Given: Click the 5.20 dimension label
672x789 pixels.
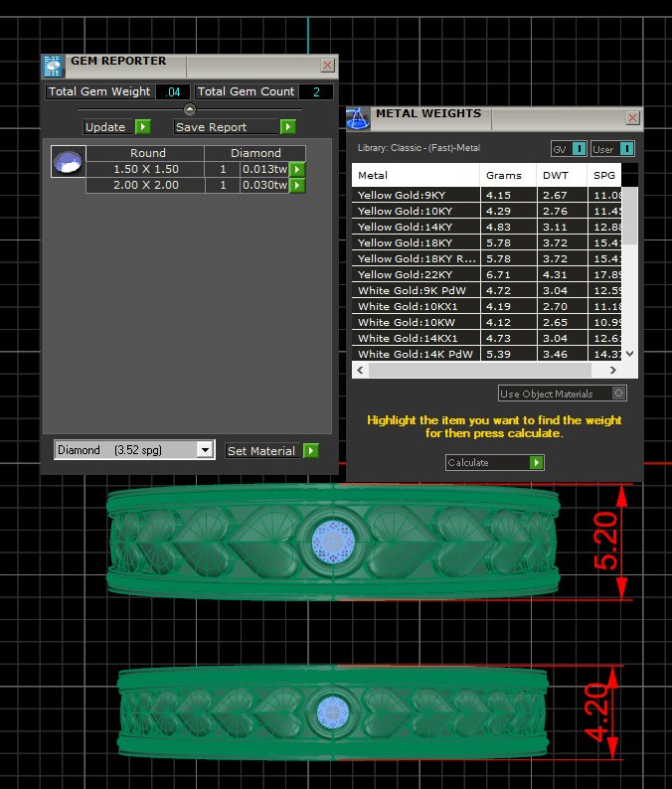Looking at the screenshot, I should pyautogui.click(x=605, y=541).
